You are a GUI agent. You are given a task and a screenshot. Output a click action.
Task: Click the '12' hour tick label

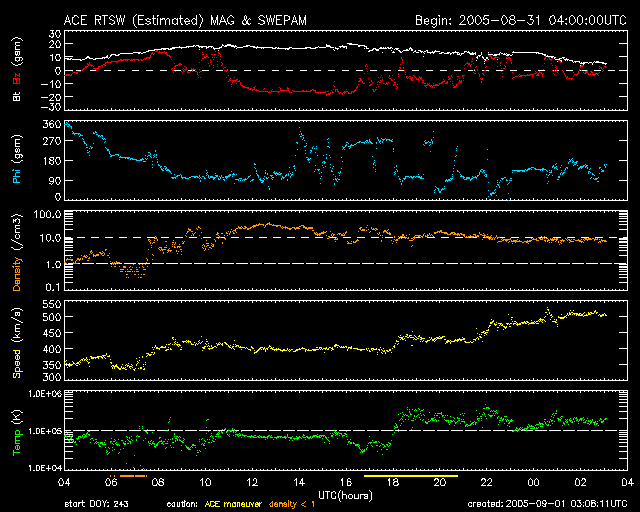[252, 482]
